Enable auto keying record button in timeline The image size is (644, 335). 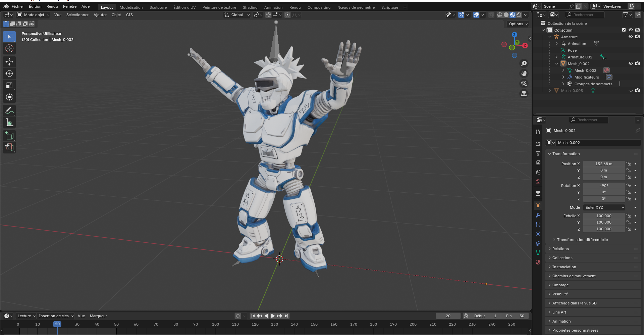pyautogui.click(x=238, y=316)
